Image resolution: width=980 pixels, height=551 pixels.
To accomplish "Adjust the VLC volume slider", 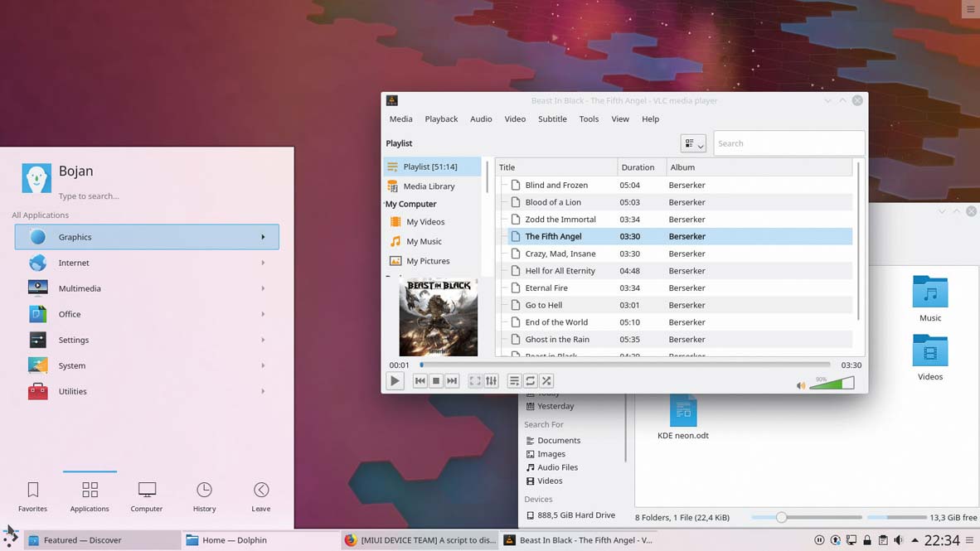I will (832, 383).
